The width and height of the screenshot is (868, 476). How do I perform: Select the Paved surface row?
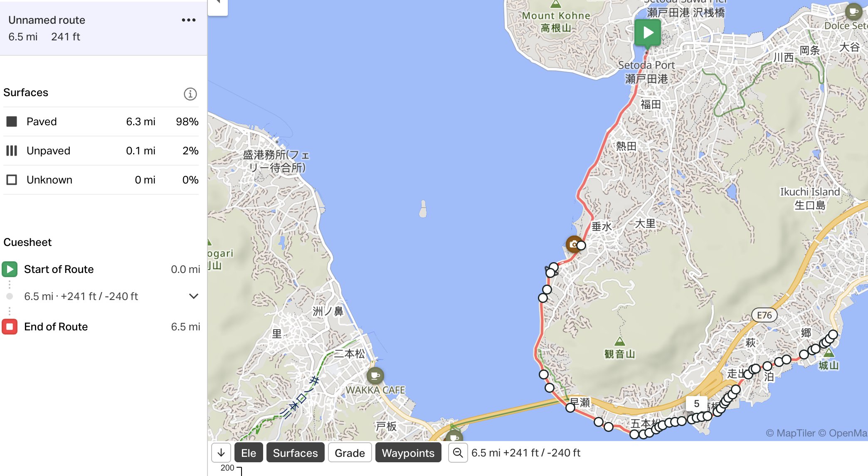(101, 121)
